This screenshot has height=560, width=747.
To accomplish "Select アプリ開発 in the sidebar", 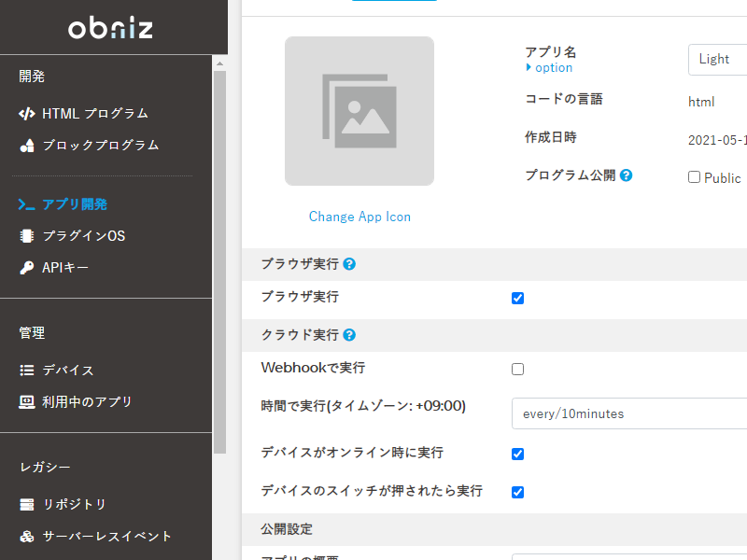I will [75, 204].
